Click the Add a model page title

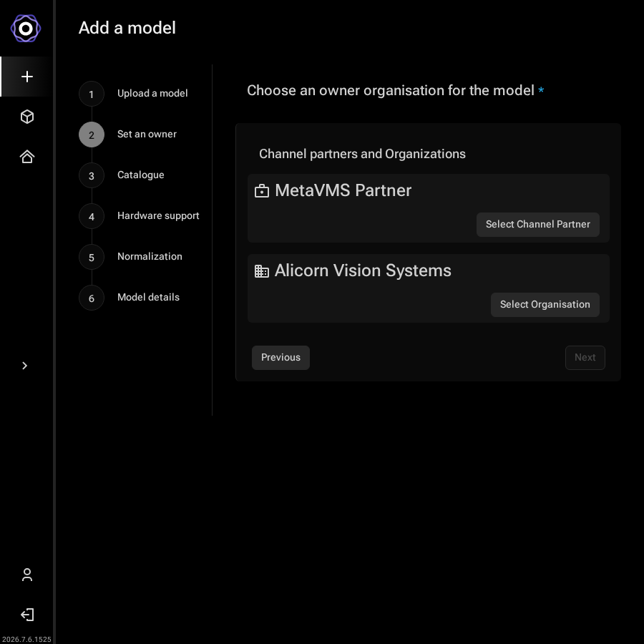[127, 28]
